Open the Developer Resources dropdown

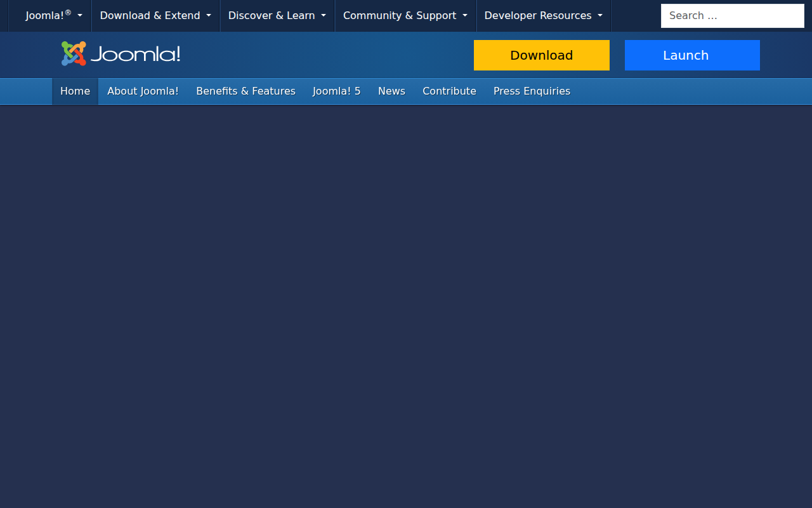click(x=544, y=15)
